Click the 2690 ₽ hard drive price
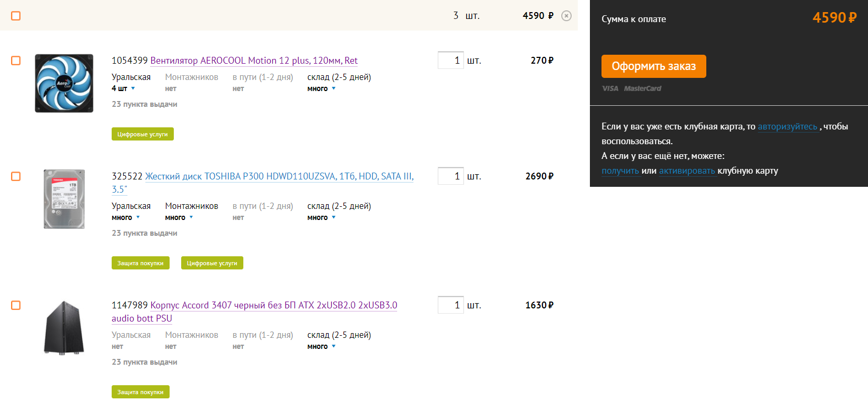The image size is (868, 401). click(539, 176)
